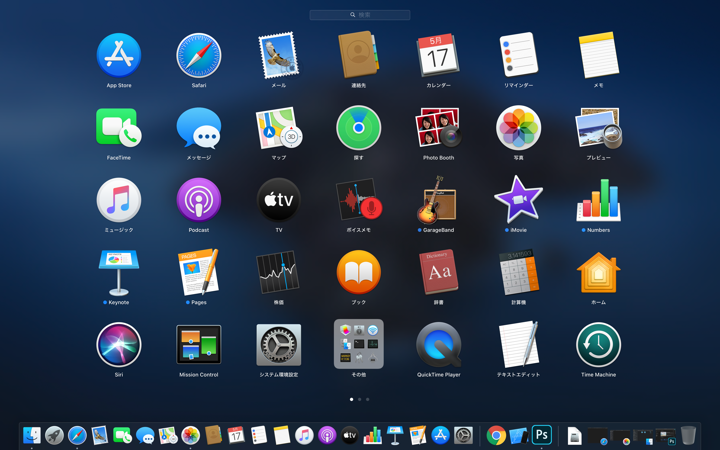The height and width of the screenshot is (450, 720).
Task: Open Reminders from the Dock
Action: tap(259, 435)
